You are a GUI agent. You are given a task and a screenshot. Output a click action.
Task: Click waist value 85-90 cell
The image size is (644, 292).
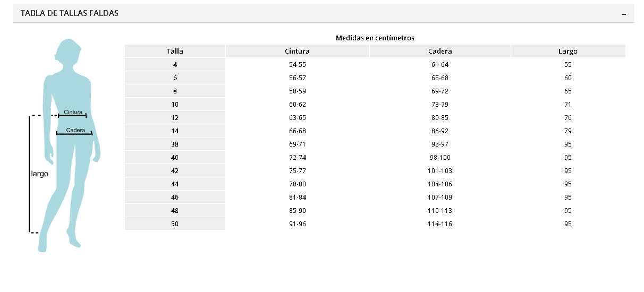coord(297,211)
